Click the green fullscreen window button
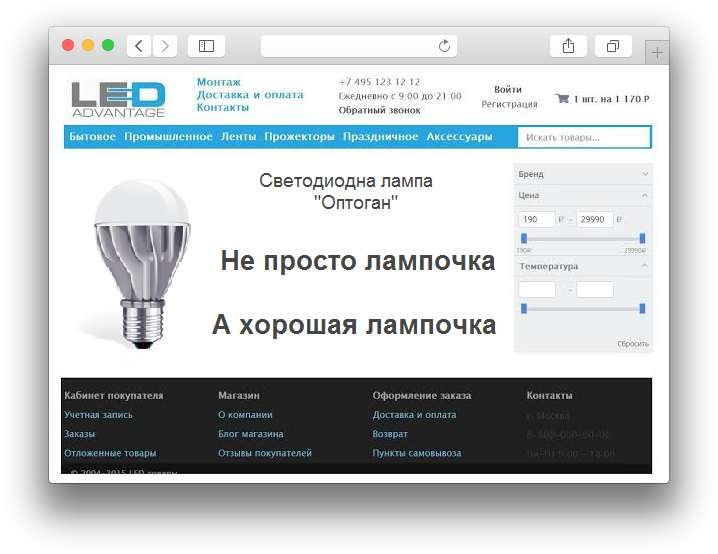Screen dimensions: 718x554 pyautogui.click(x=108, y=45)
